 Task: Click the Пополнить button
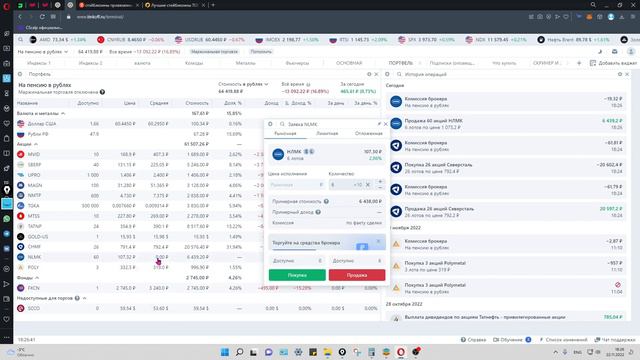point(261,52)
